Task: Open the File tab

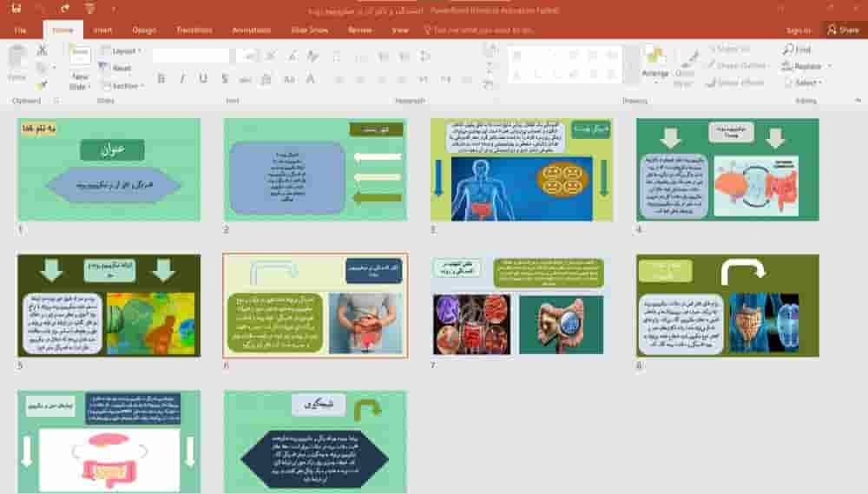Action: click(20, 30)
